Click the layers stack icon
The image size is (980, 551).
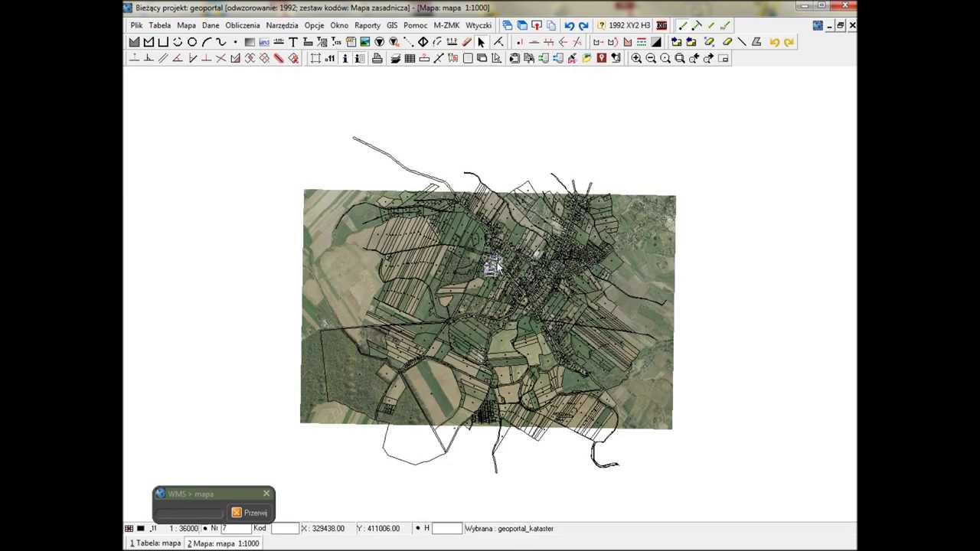(x=395, y=58)
